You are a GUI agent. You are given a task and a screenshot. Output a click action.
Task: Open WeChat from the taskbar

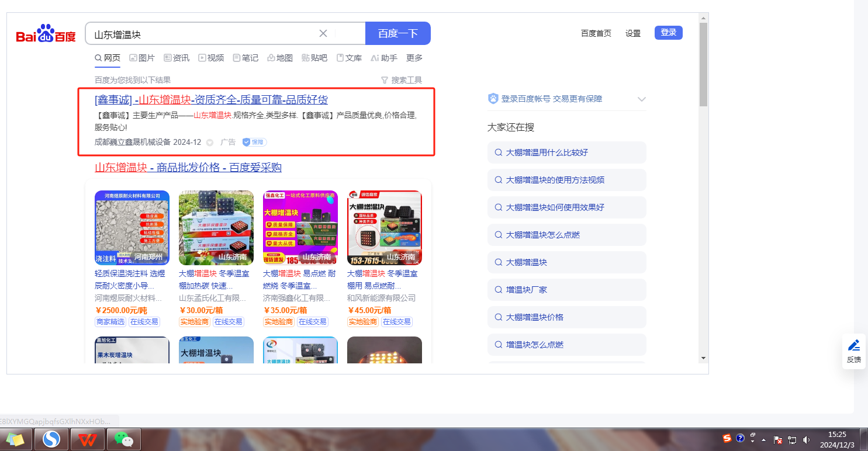(x=123, y=438)
